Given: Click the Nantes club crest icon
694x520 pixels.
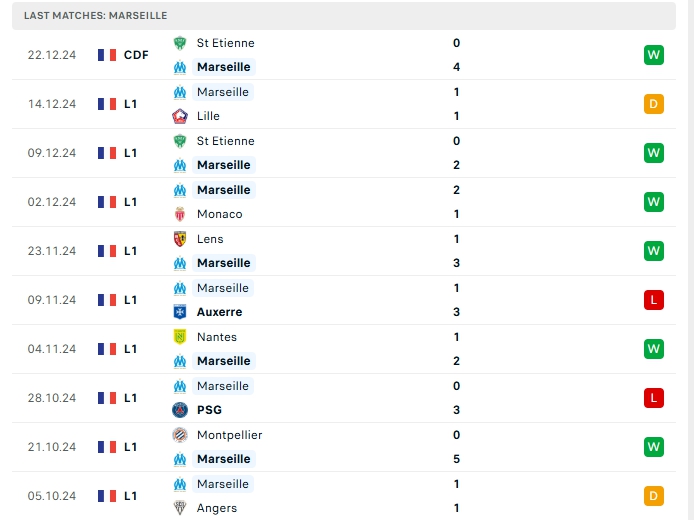Looking at the screenshot, I should click(x=180, y=337).
